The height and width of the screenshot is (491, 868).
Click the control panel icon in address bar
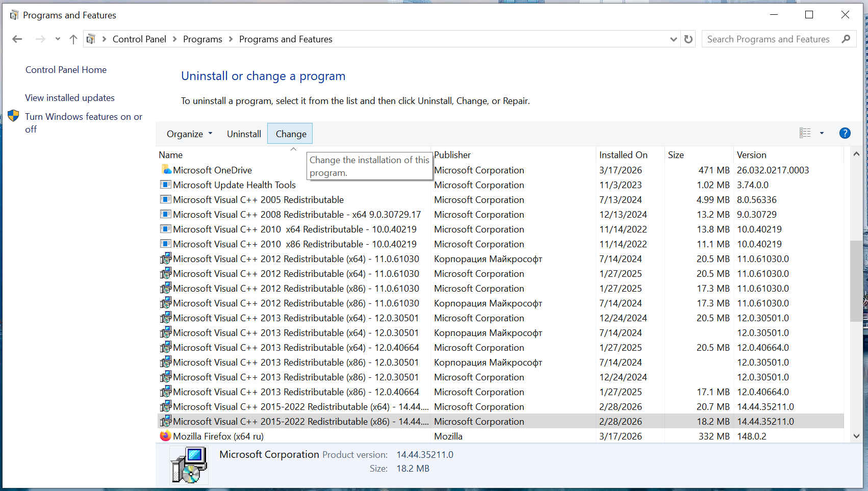91,39
